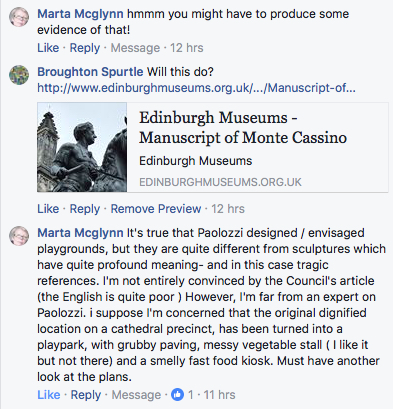Click EDINBURGHMUSEUMS.ORG.UK domain in preview card
Image resolution: width=393 pixels, height=409 pixels.
220,182
